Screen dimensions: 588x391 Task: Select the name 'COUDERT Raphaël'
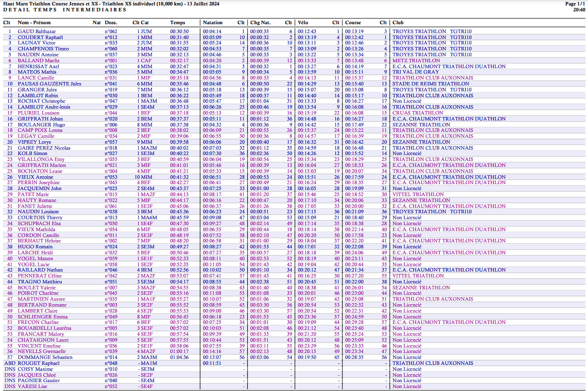pos(40,37)
